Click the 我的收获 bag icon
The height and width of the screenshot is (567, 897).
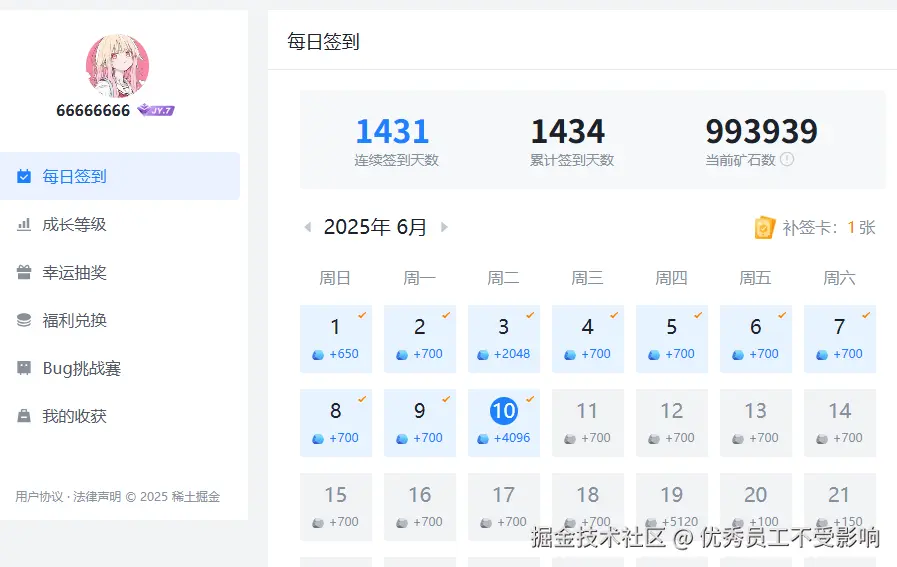tap(24, 417)
